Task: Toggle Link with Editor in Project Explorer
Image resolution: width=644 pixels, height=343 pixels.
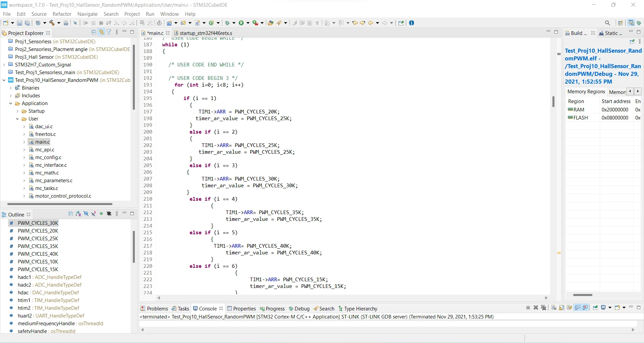Action: click(101, 32)
